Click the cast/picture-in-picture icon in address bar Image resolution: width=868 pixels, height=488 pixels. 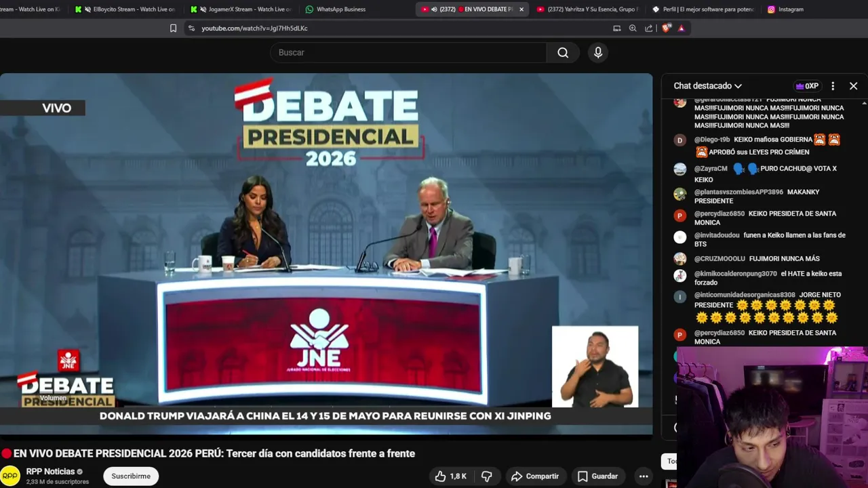(616, 28)
